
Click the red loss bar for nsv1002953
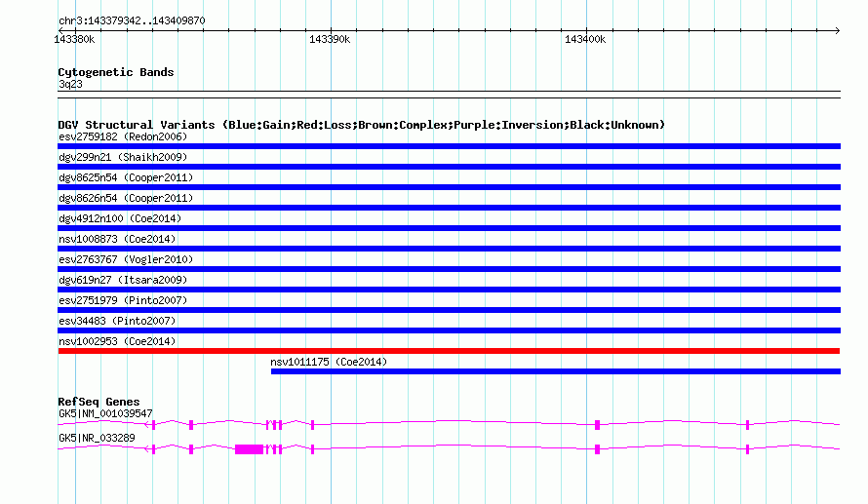point(449,351)
